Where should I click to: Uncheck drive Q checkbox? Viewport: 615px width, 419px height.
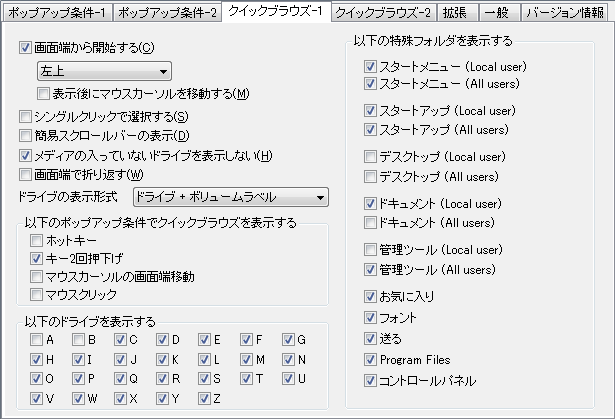[x=120, y=379]
